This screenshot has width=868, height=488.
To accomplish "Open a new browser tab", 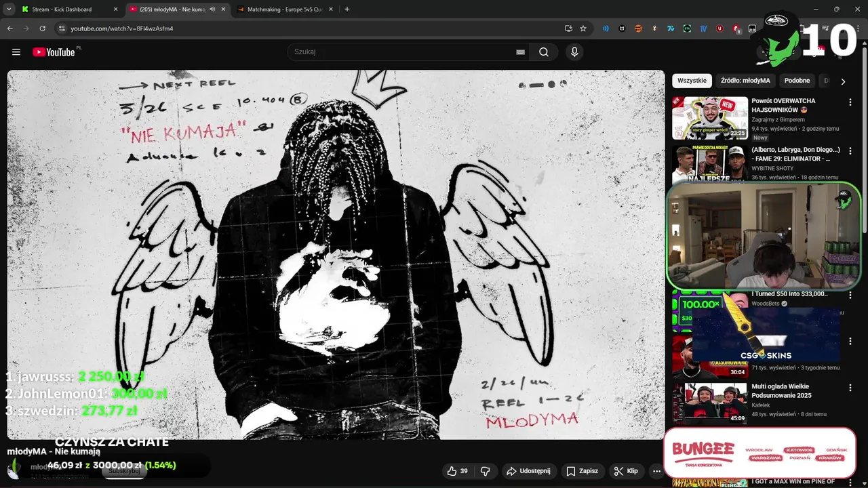I will pyautogui.click(x=347, y=9).
